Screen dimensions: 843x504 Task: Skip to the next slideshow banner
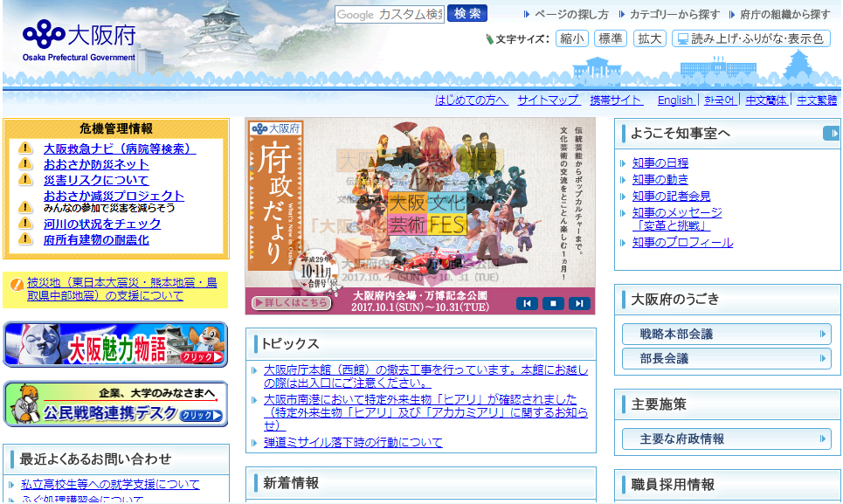pos(579,303)
